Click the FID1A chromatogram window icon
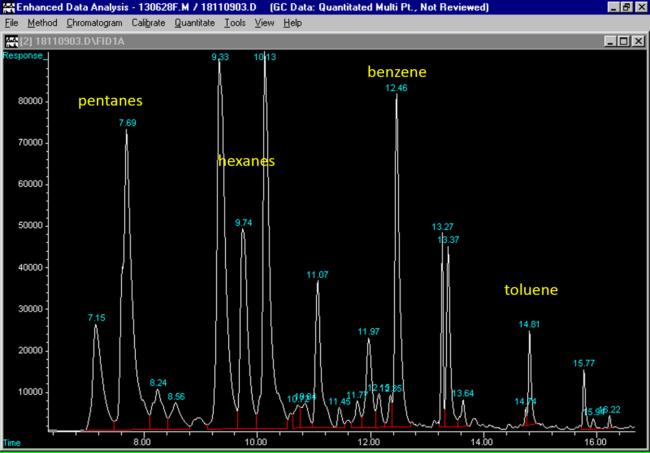The image size is (650, 453). (11, 40)
